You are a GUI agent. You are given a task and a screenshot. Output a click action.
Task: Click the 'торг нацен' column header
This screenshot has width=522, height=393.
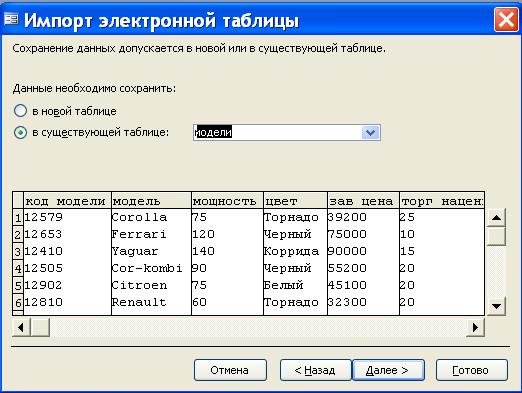pos(442,201)
